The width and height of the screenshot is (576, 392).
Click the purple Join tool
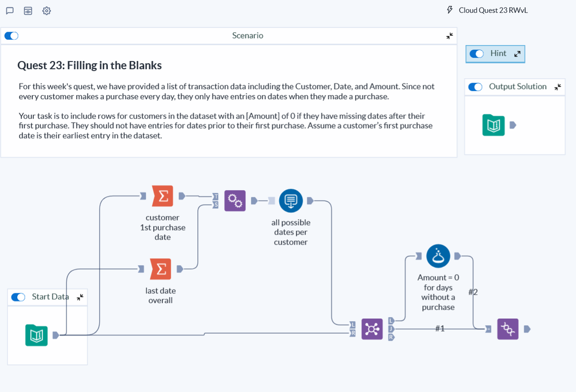tap(372, 329)
